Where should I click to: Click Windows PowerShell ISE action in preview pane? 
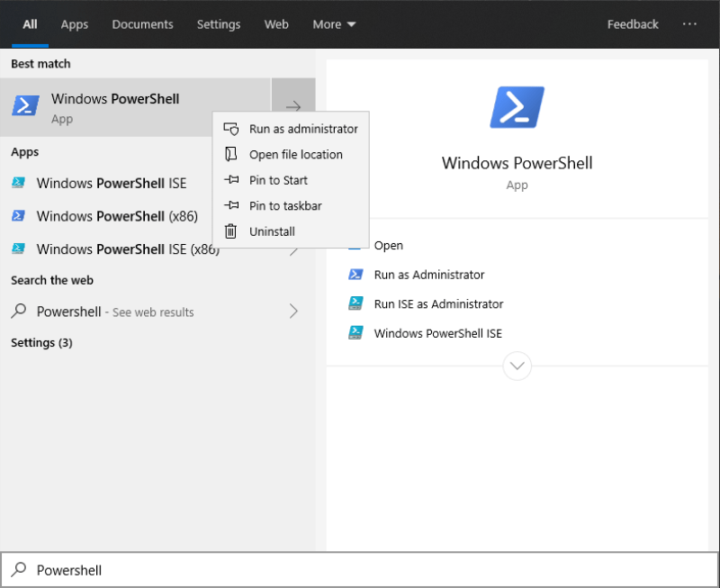pyautogui.click(x=438, y=333)
